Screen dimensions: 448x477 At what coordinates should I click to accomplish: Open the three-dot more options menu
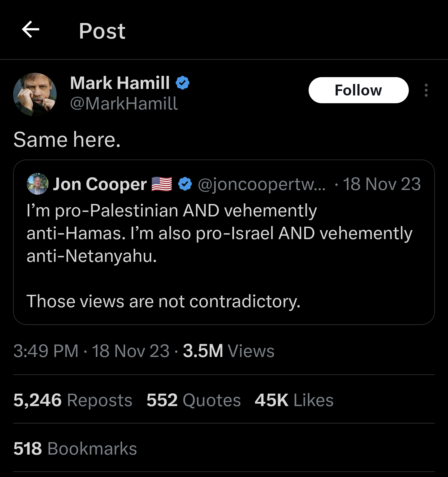[x=426, y=90]
